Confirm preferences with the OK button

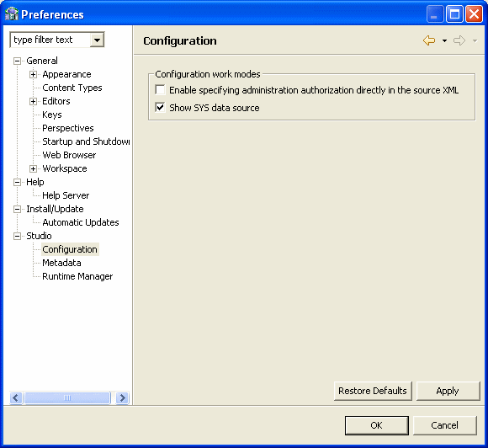point(377,425)
